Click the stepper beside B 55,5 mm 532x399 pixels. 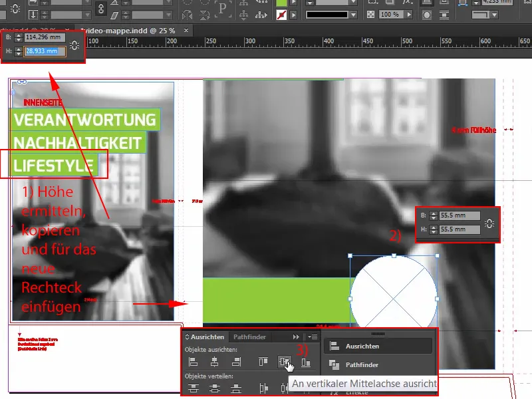pyautogui.click(x=434, y=215)
